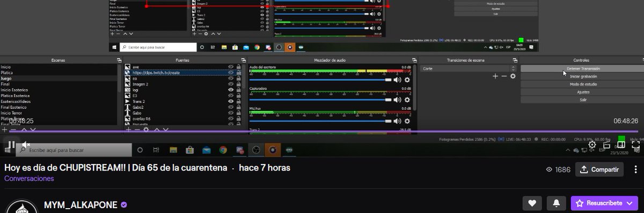The width and height of the screenshot is (644, 213).
Task: Click Salir button in Controles
Action: [583, 100]
